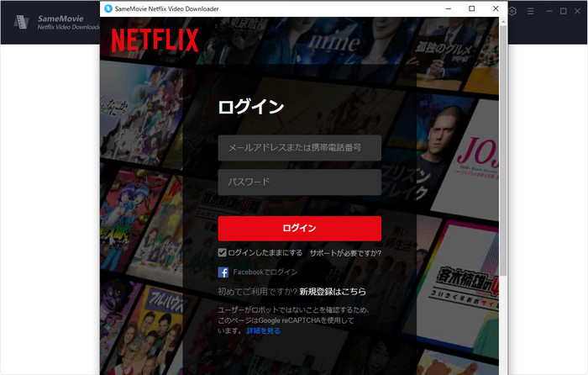Image resolution: width=588 pixels, height=375 pixels.
Task: Click the scrollbar up arrow in the dialog
Action: tap(503, 24)
